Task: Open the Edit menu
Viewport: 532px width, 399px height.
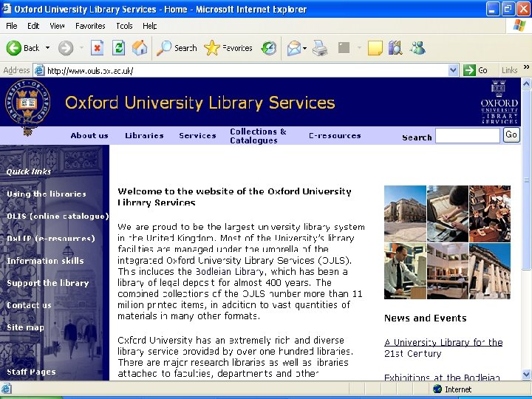Action: coord(33,26)
